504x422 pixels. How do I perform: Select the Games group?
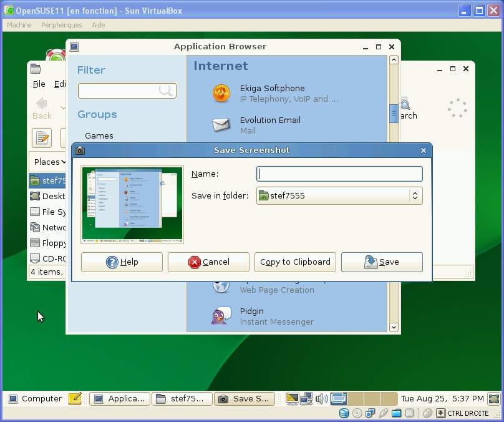click(x=99, y=135)
